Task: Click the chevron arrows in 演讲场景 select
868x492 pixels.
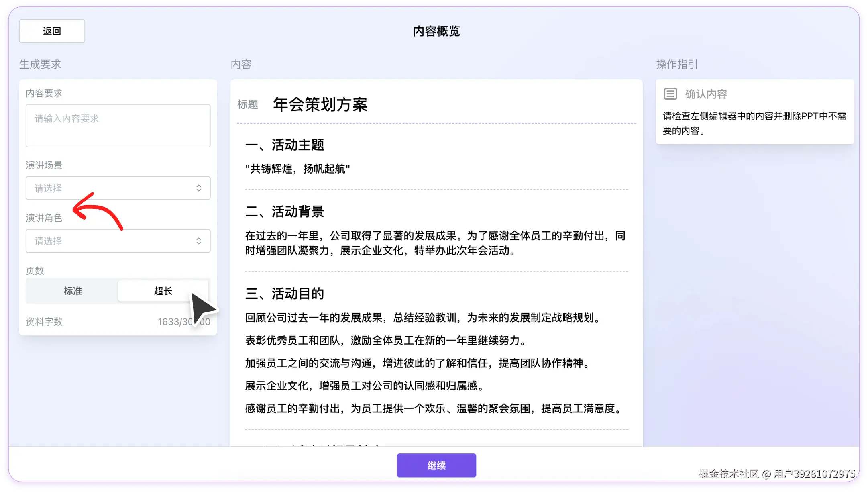Action: 199,188
